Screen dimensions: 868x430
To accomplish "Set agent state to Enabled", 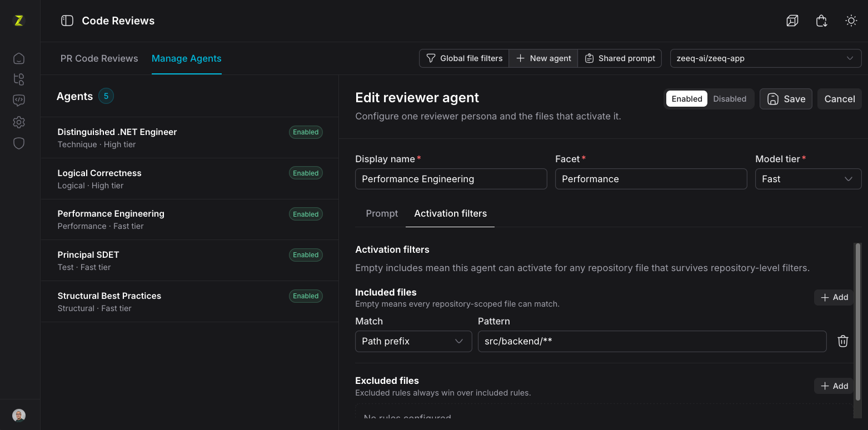I will (687, 99).
